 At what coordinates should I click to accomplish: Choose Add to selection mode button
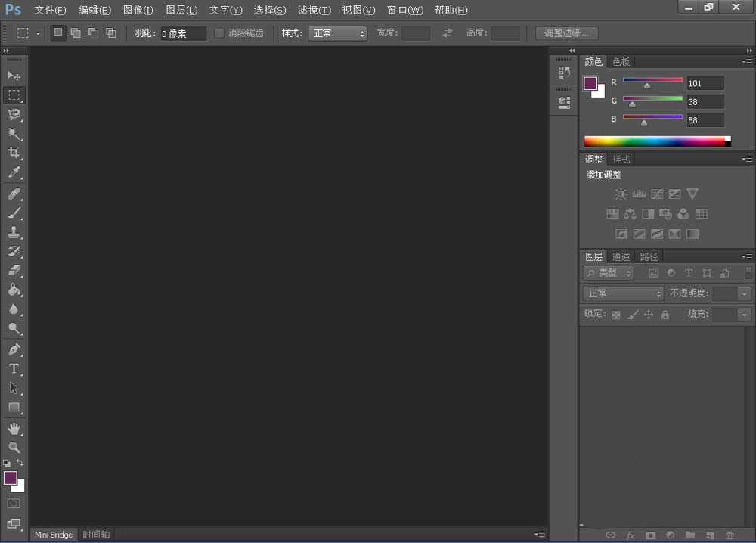(x=76, y=33)
